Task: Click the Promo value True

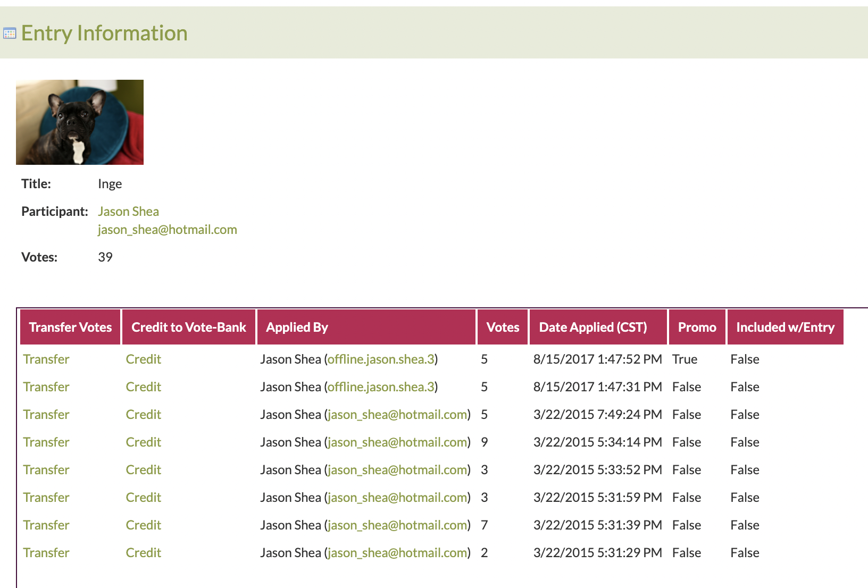Action: (x=685, y=359)
